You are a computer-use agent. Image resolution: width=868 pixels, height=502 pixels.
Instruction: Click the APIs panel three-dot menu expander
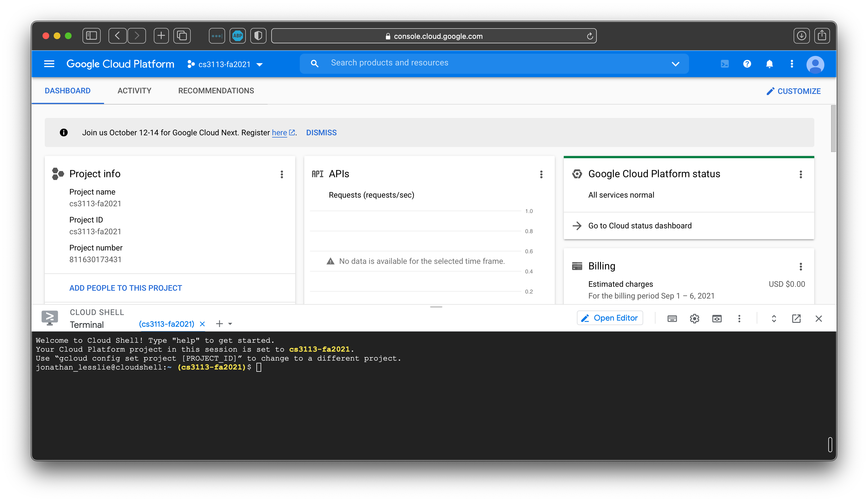[541, 174]
